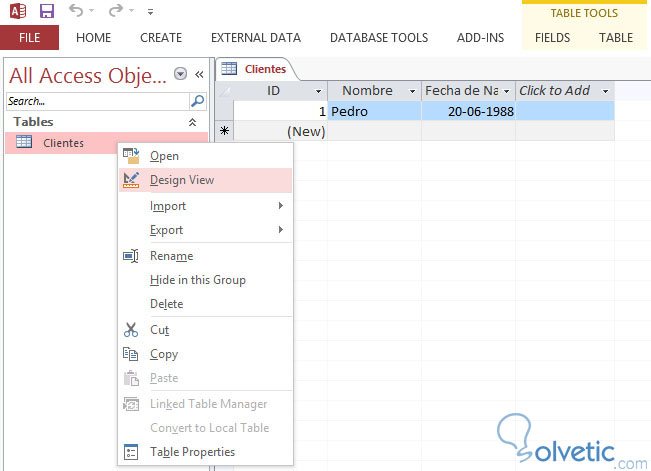Click the Open menu entry's icon

pos(131,156)
